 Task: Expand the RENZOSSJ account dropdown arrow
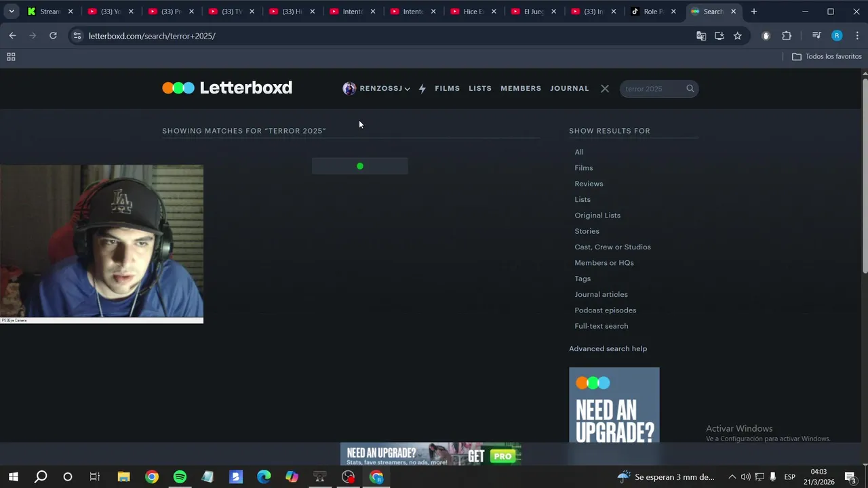[x=407, y=89]
